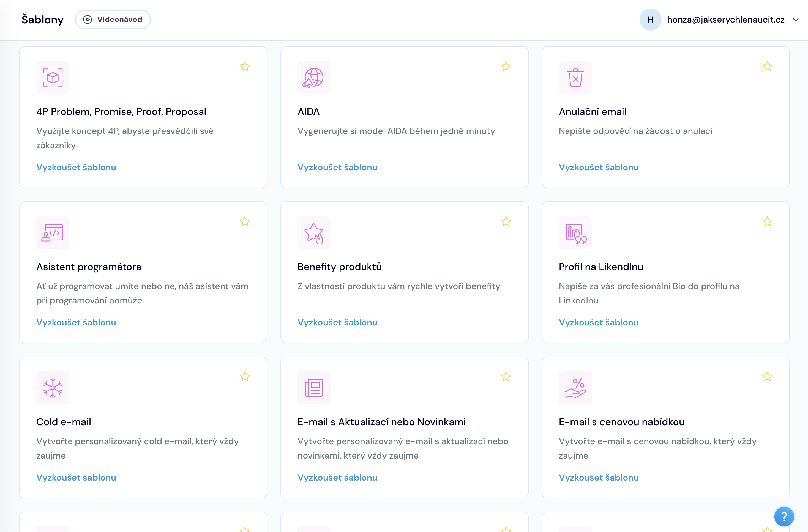Select the AIDA card title
This screenshot has height=532, width=808.
pos(308,112)
